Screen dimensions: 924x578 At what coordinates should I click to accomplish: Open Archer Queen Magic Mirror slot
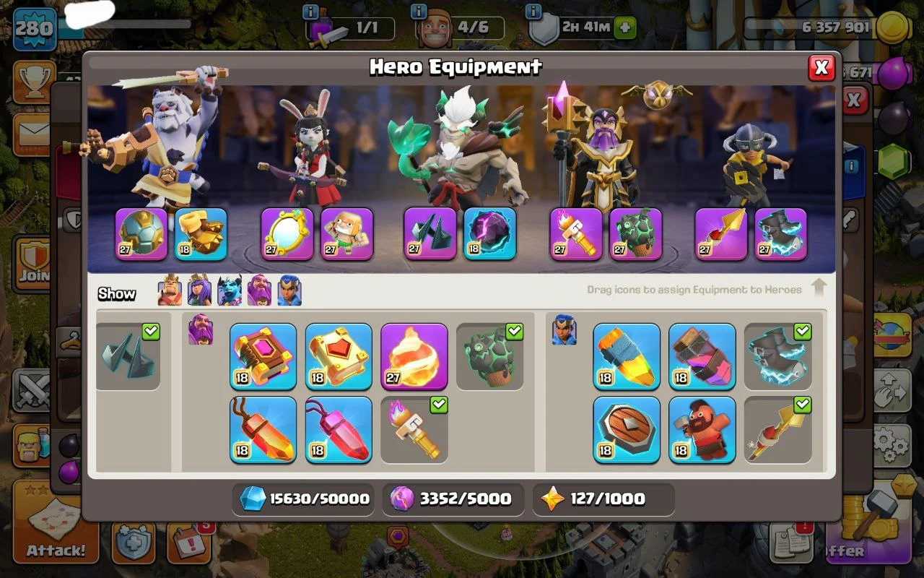coord(287,234)
